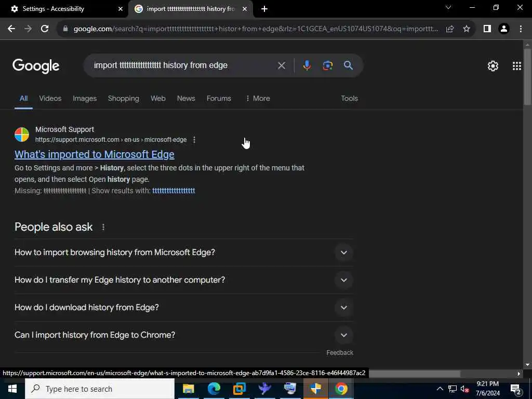532x399 pixels.
Task: Open the search Tools options
Action: click(350, 98)
